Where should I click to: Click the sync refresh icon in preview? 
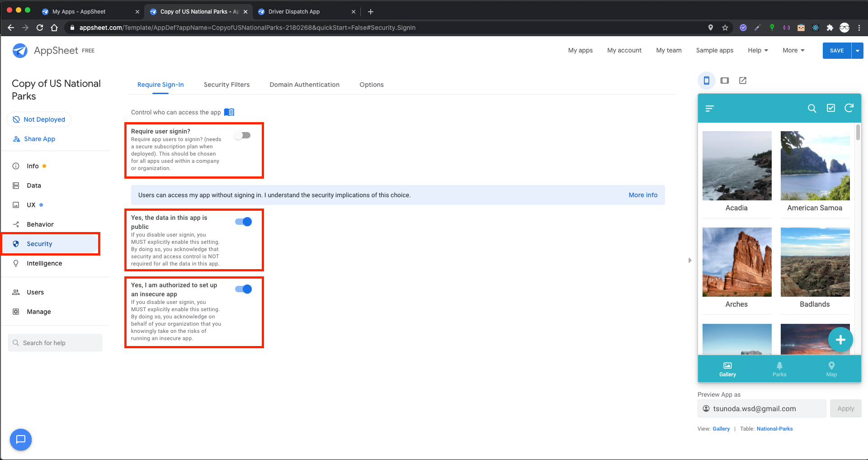pos(849,108)
